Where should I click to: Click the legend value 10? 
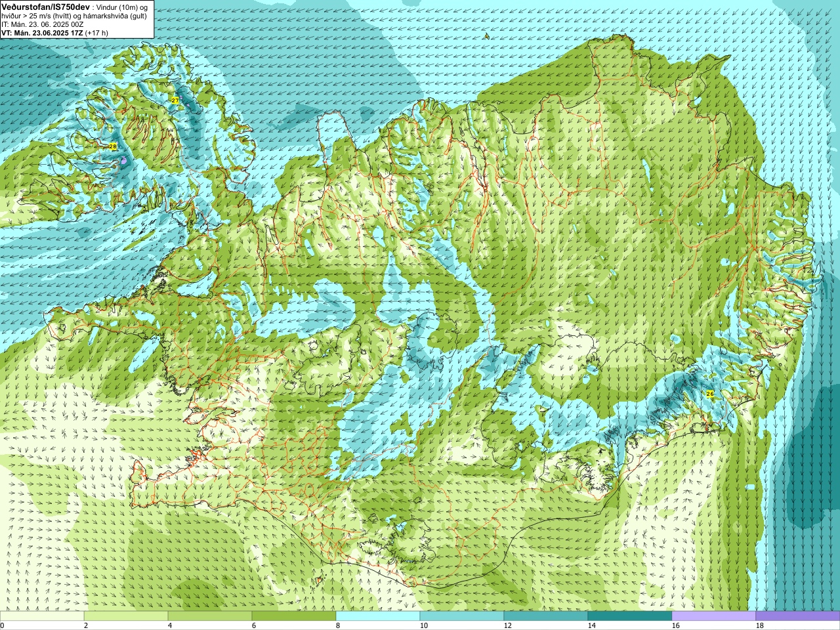(423, 625)
